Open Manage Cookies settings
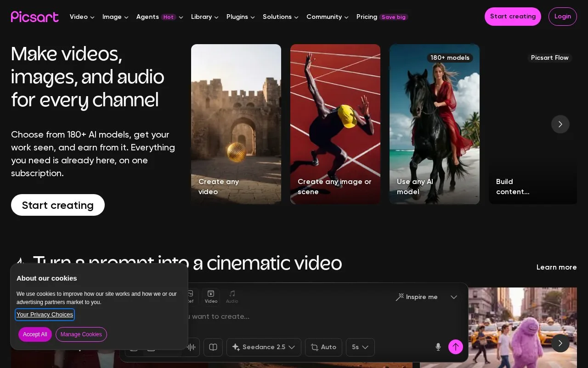 (81, 334)
